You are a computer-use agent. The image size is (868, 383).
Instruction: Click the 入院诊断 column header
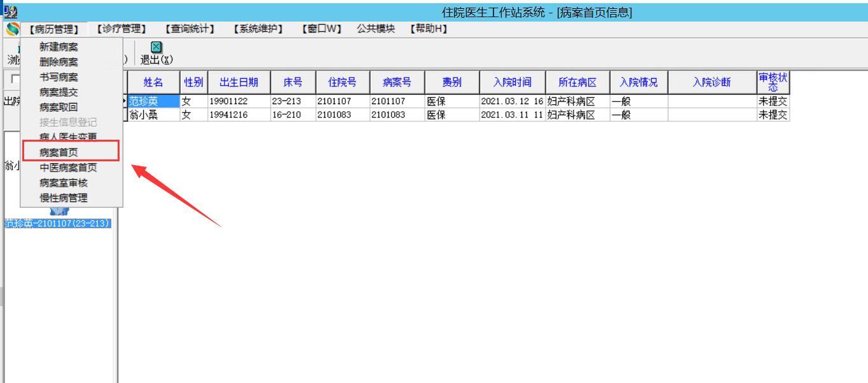[x=712, y=83]
